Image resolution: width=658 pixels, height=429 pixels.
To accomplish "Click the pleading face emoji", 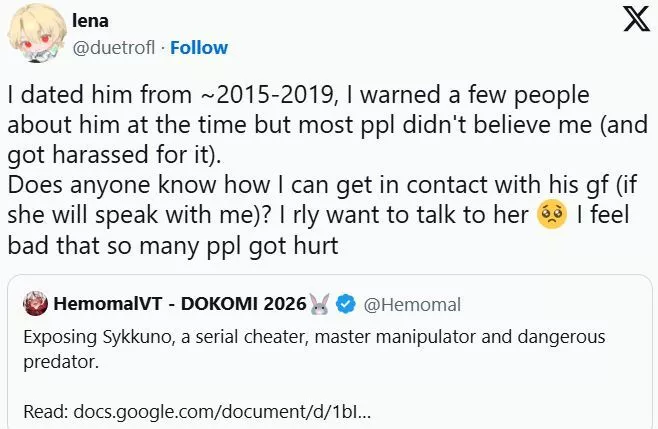I will [x=553, y=214].
